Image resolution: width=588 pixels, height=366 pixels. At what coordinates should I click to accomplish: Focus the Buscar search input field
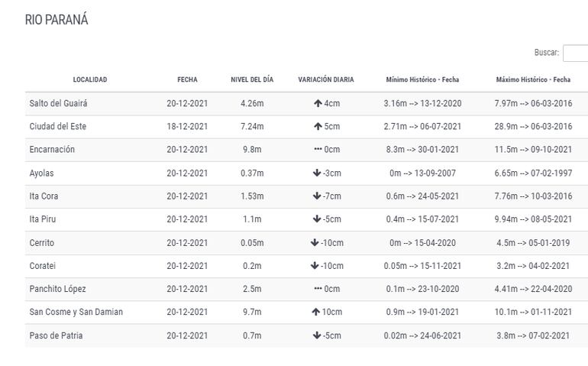click(x=575, y=53)
